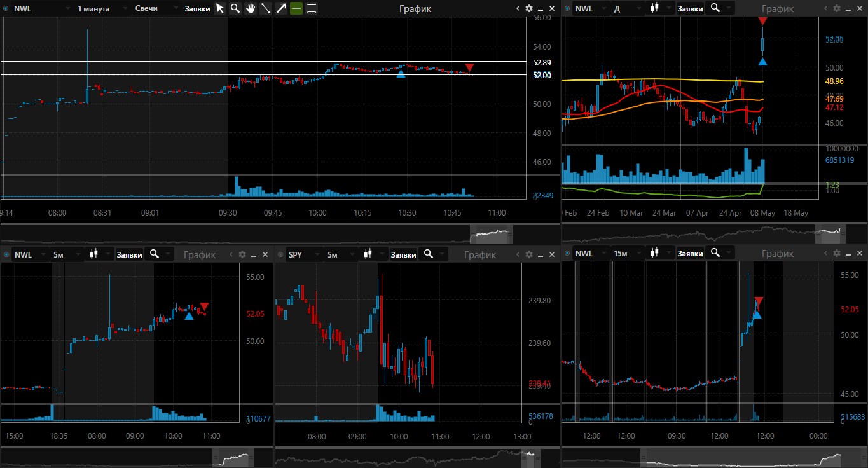This screenshot has height=468, width=868.
Task: Select the pointer cursor tool
Action: click(220, 8)
